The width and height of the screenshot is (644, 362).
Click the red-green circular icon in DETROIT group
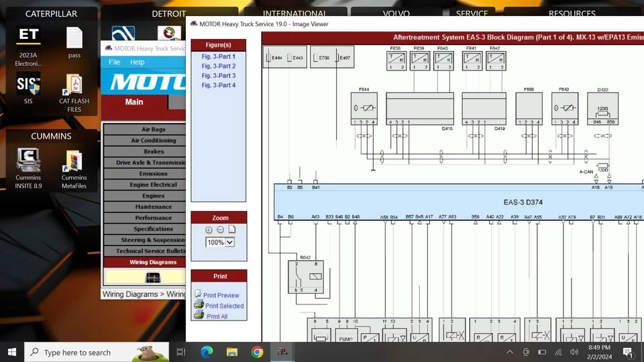(169, 34)
